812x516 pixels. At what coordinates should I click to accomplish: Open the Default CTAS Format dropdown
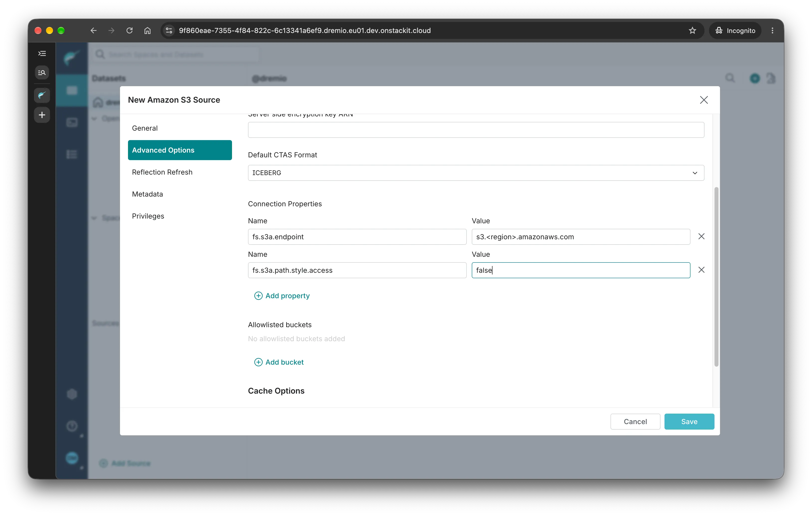[x=476, y=173]
